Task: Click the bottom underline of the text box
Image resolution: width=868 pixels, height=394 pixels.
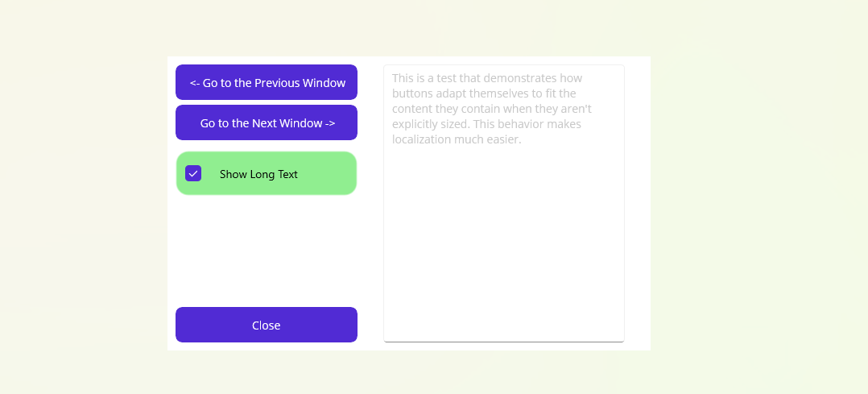Action: click(503, 341)
